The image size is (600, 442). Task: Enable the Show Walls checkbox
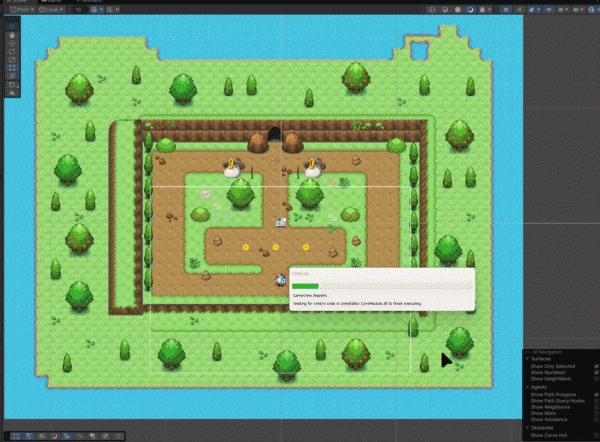pyautogui.click(x=596, y=413)
